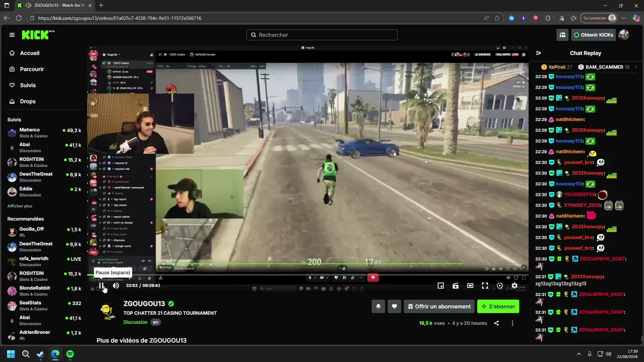644x362 pixels.
Task: Open the read aloud icon in address bar
Action: pyautogui.click(x=487, y=18)
